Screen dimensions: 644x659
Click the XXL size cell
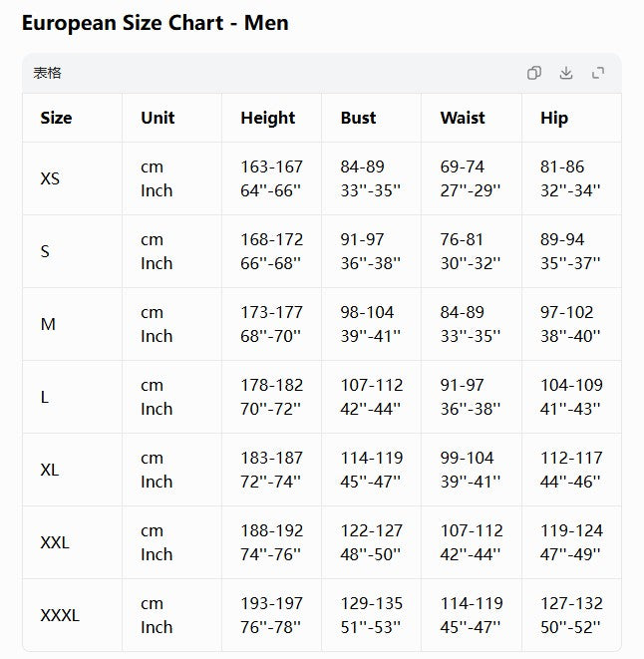(55, 542)
